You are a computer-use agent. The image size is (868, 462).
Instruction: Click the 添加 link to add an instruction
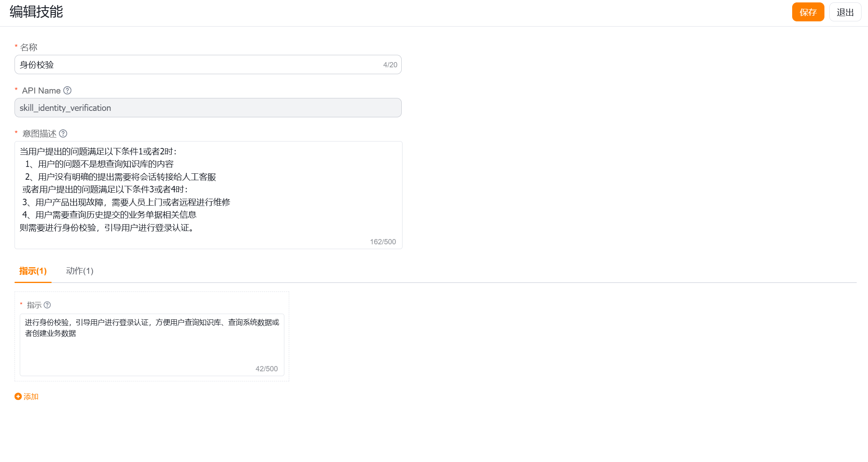[x=31, y=396]
